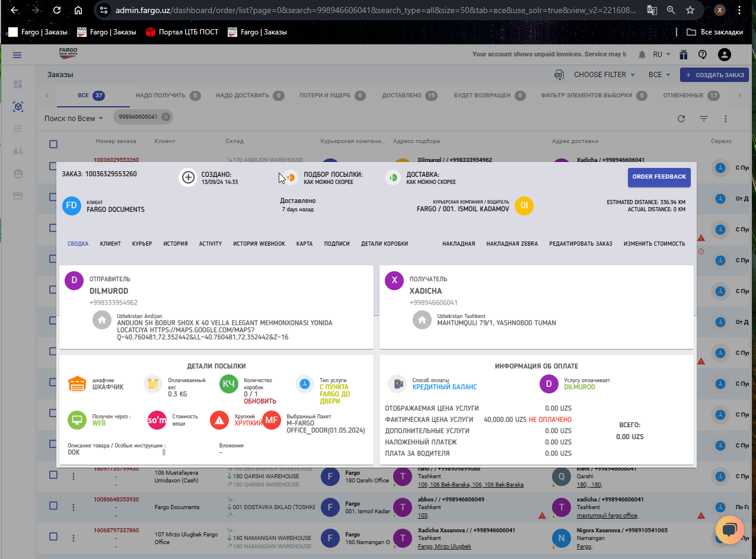Image resolution: width=756 pixels, height=559 pixels.
Task: Open the КУРЬЕР tab in order dialog
Action: click(142, 244)
